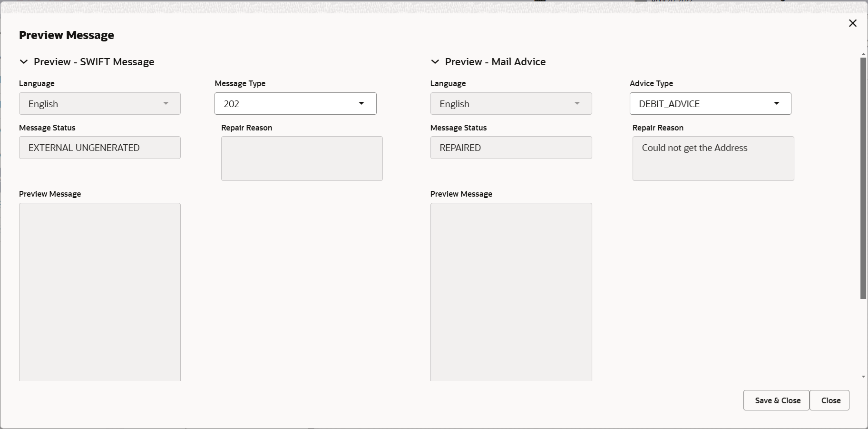Click the vertical scrollbar thumb
This screenshot has width=868, height=429.
pos(863,179)
